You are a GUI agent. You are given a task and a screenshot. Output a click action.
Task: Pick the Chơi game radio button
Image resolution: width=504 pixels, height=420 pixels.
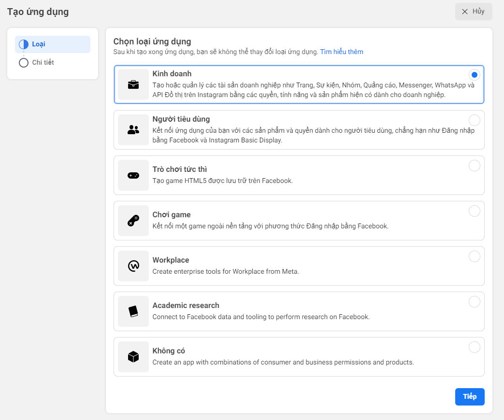pyautogui.click(x=474, y=211)
